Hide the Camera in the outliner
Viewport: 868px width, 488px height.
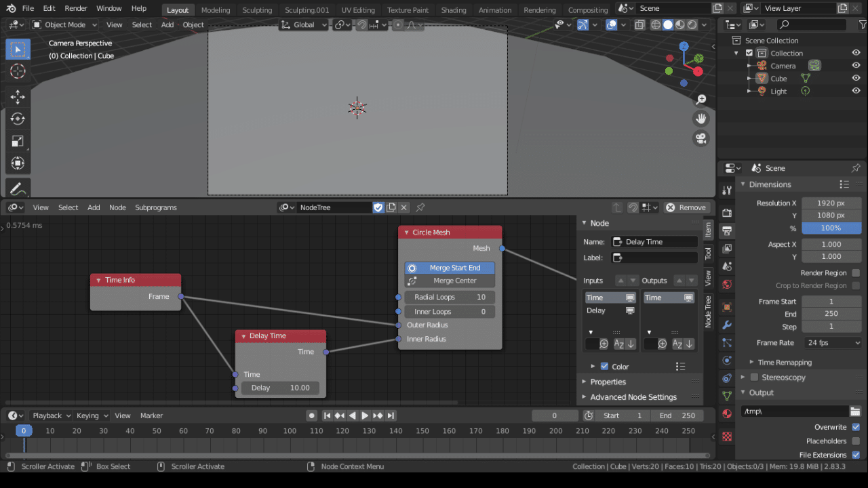click(x=856, y=66)
